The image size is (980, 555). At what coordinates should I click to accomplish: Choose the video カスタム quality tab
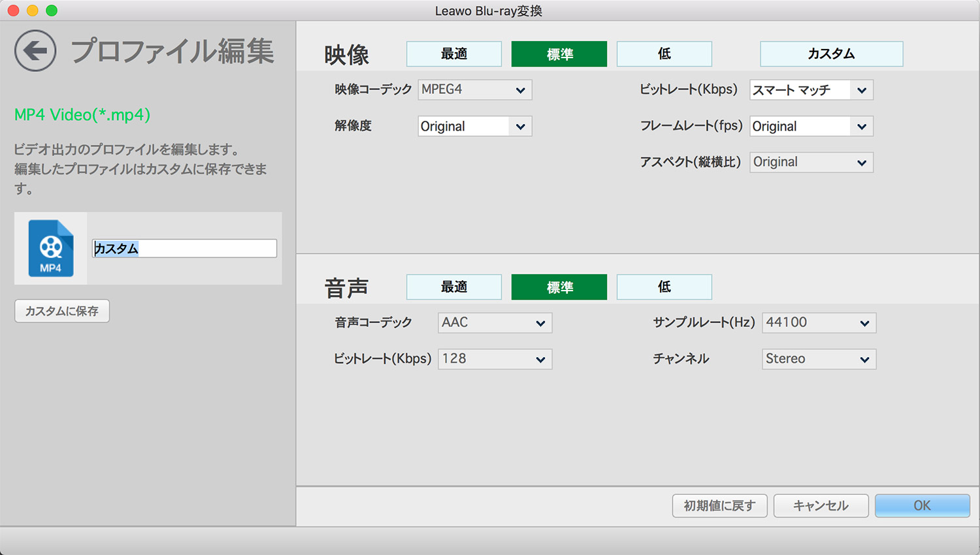tap(831, 54)
